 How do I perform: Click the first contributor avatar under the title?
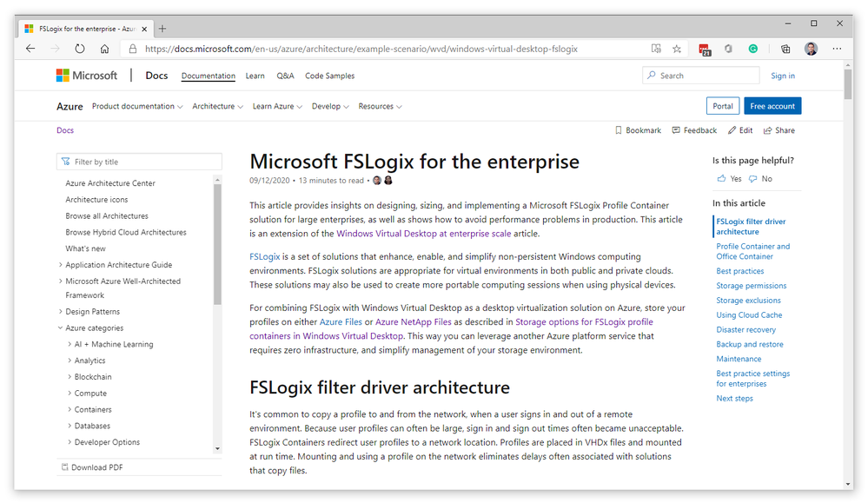(377, 181)
